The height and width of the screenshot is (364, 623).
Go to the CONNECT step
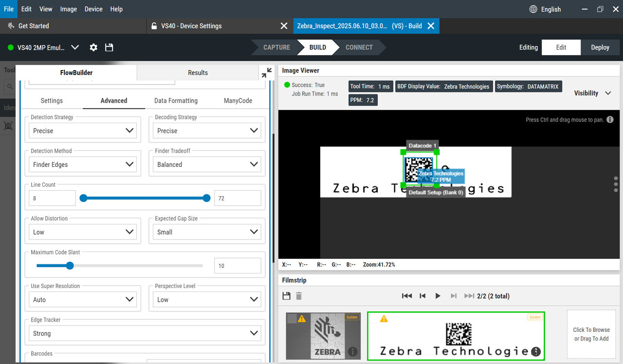359,47
